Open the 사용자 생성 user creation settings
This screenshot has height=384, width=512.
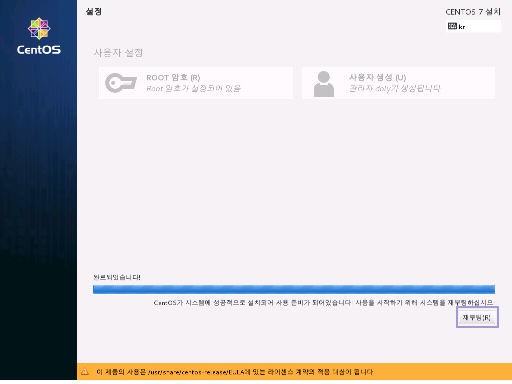click(398, 83)
